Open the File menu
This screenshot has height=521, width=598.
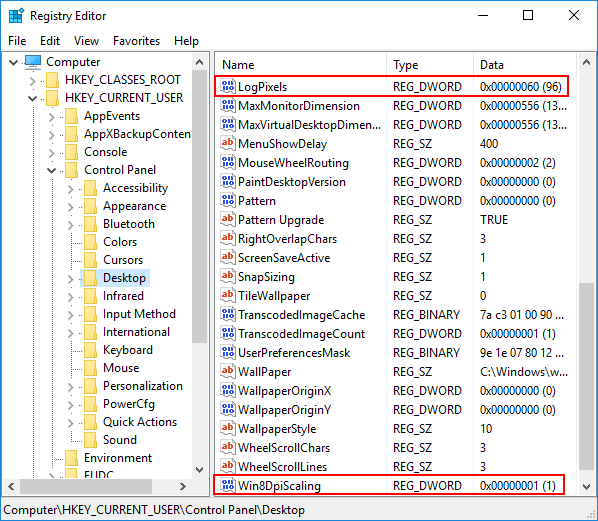(17, 41)
